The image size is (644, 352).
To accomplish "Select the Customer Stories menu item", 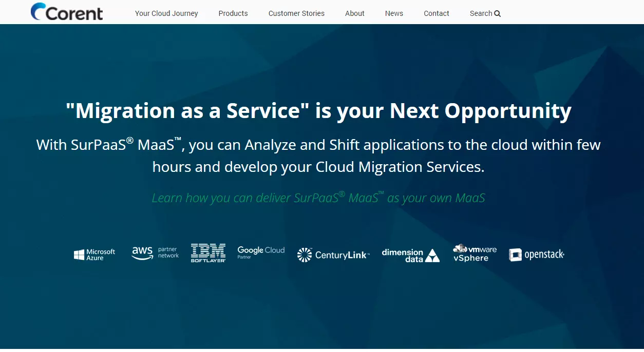I will pyautogui.click(x=296, y=13).
